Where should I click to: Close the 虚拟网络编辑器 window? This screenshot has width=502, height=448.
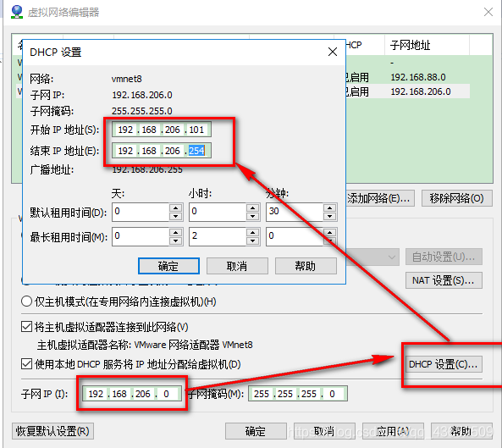(x=488, y=12)
